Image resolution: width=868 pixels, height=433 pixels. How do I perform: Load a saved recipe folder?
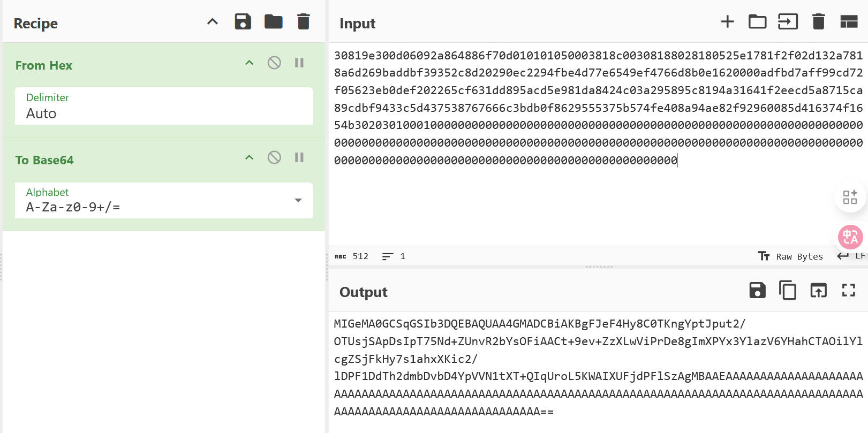point(273,22)
